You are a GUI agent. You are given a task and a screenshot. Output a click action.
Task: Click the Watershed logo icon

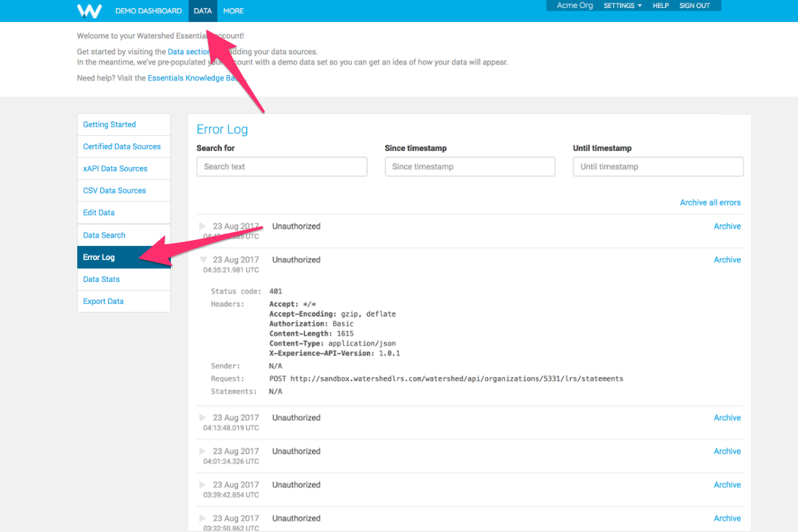89,11
